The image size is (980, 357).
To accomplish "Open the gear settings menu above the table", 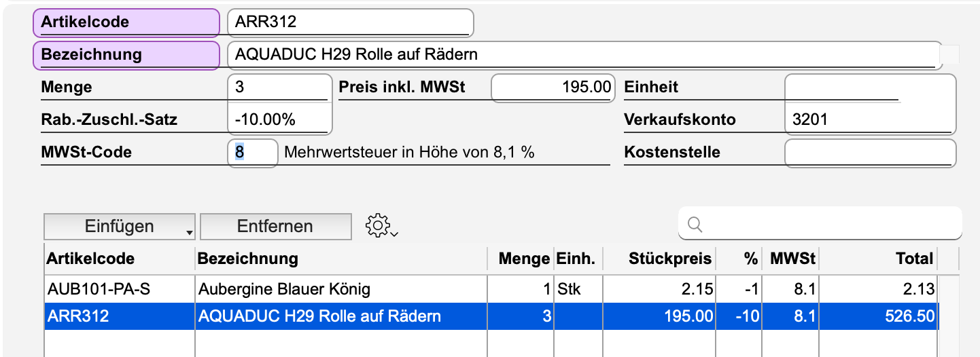I will 381,226.
